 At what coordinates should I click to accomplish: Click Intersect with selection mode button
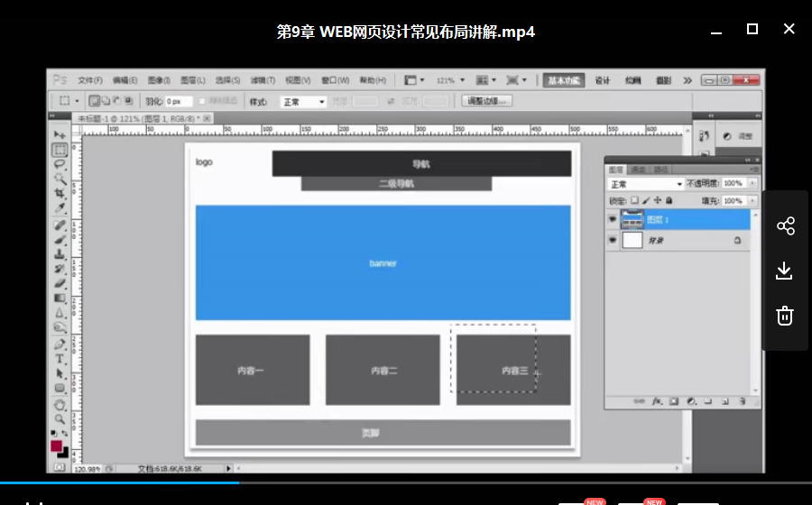click(128, 101)
